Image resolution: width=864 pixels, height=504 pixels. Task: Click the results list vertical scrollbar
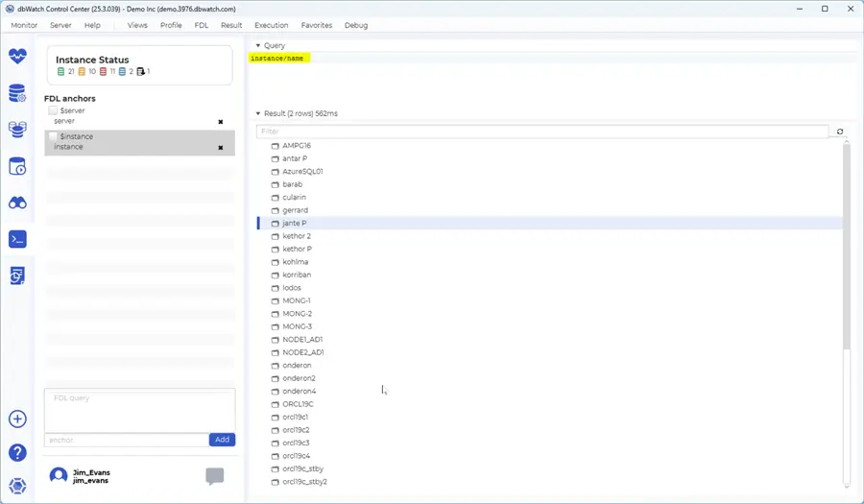pyautogui.click(x=847, y=248)
